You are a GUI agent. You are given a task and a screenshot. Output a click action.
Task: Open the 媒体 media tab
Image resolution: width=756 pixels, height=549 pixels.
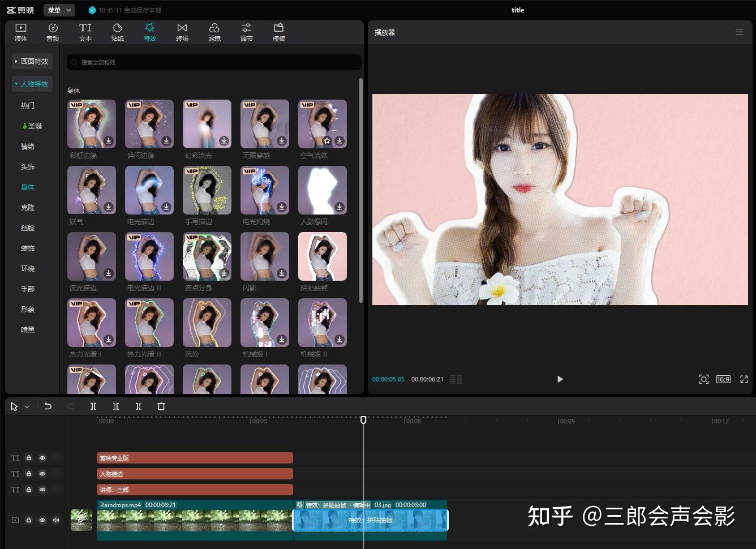point(21,32)
